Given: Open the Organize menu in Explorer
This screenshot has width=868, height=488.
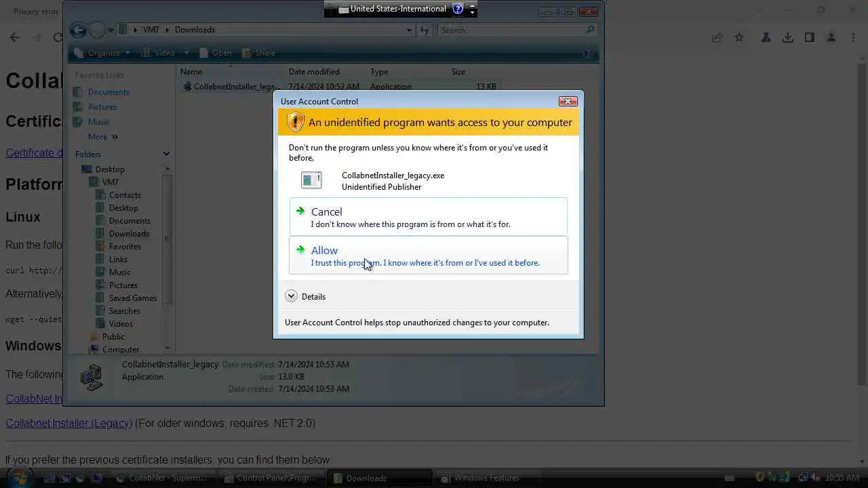Looking at the screenshot, I should (101, 53).
